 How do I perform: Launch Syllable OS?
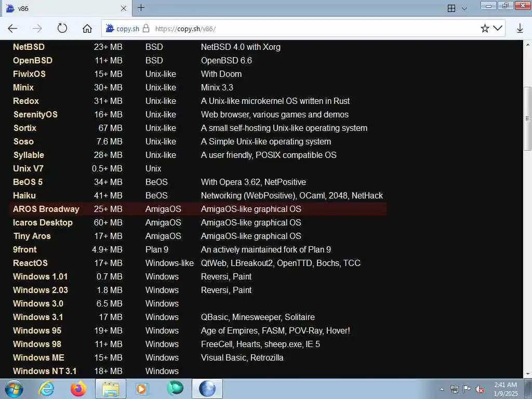click(x=29, y=155)
